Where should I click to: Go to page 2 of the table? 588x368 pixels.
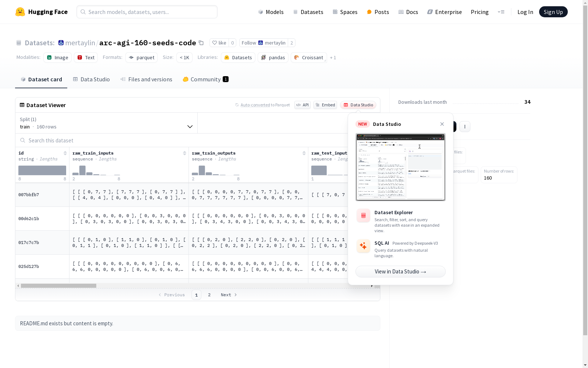[209, 295]
